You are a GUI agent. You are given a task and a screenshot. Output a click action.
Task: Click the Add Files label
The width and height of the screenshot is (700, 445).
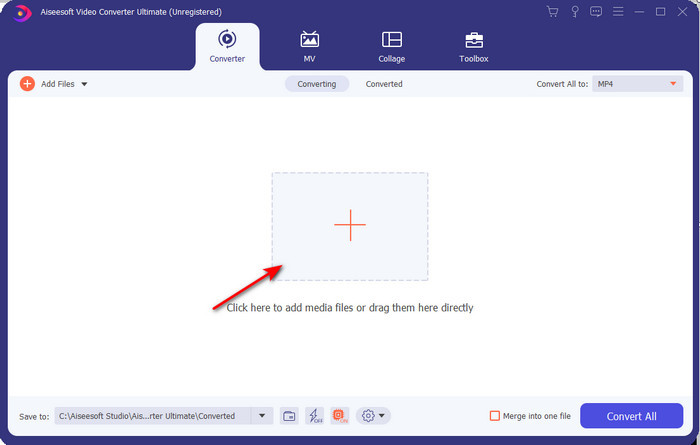(58, 84)
